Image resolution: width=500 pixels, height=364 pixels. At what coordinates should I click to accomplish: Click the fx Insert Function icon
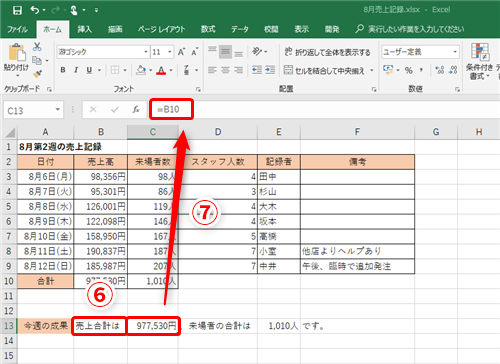coord(136,110)
